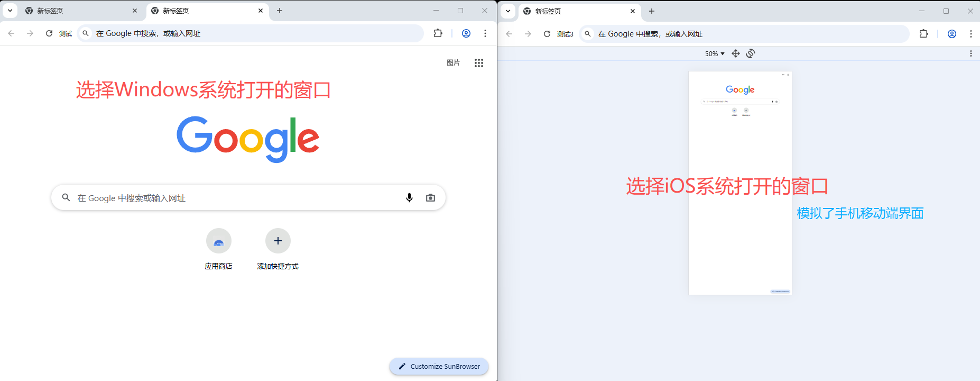980x381 pixels.
Task: Go back in right browser window
Action: (x=509, y=34)
